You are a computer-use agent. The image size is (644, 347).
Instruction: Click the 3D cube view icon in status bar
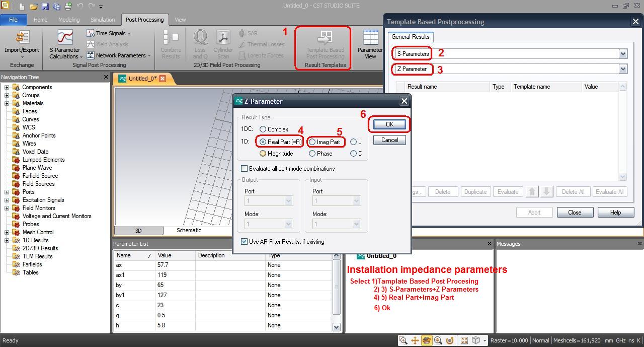click(x=475, y=340)
